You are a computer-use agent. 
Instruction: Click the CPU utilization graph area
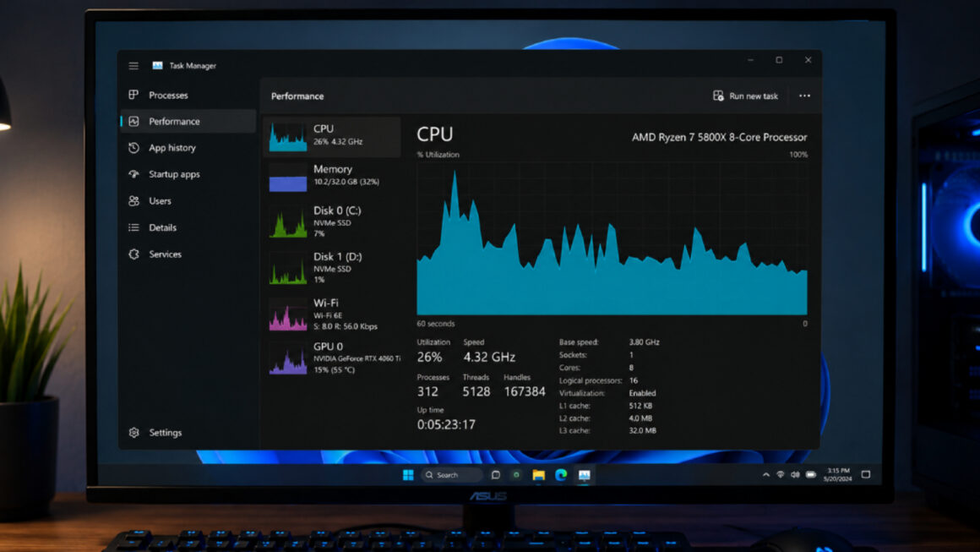612,238
